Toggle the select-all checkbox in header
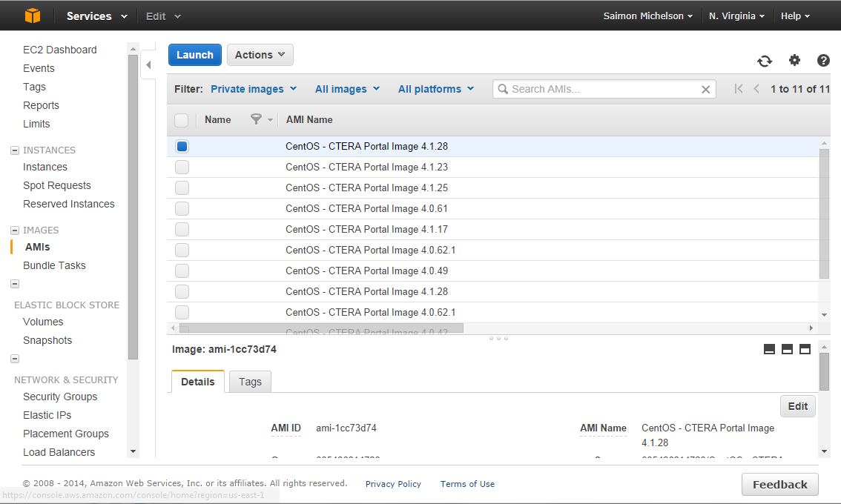Viewport: 841px width, 504px height. pyautogui.click(x=181, y=120)
